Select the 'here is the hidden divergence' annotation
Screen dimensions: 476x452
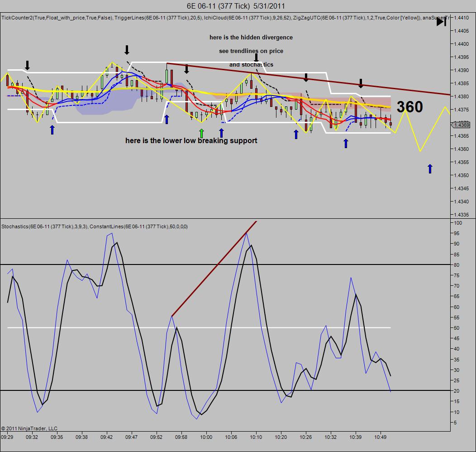coord(251,37)
